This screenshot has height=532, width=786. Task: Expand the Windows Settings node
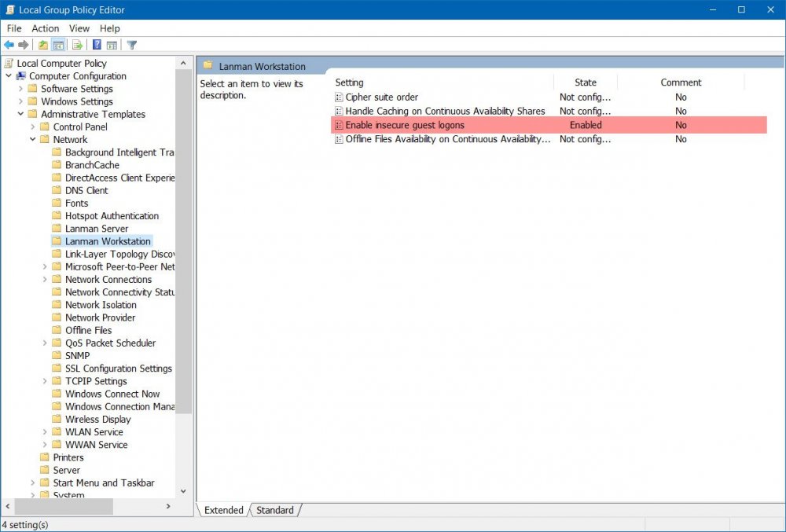[20, 101]
